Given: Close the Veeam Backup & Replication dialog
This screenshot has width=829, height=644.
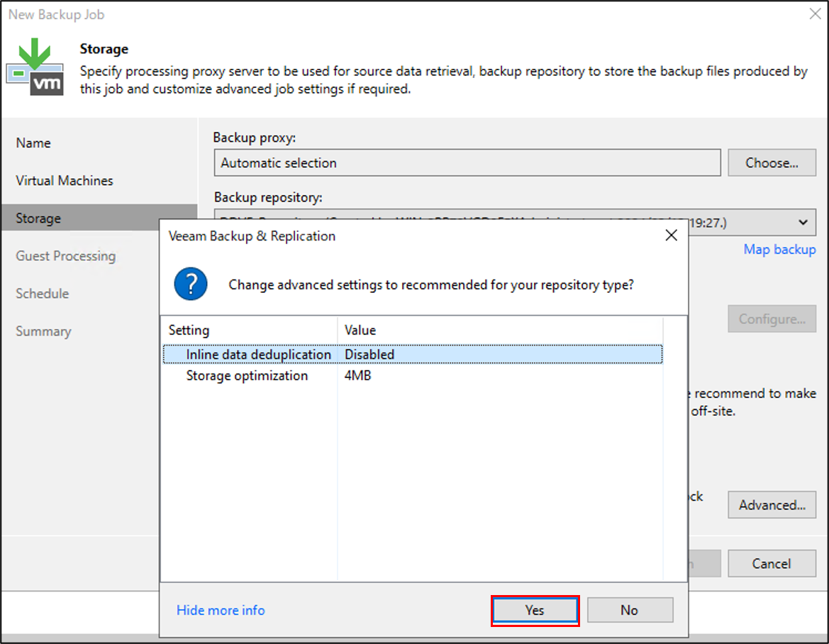Looking at the screenshot, I should click(672, 235).
